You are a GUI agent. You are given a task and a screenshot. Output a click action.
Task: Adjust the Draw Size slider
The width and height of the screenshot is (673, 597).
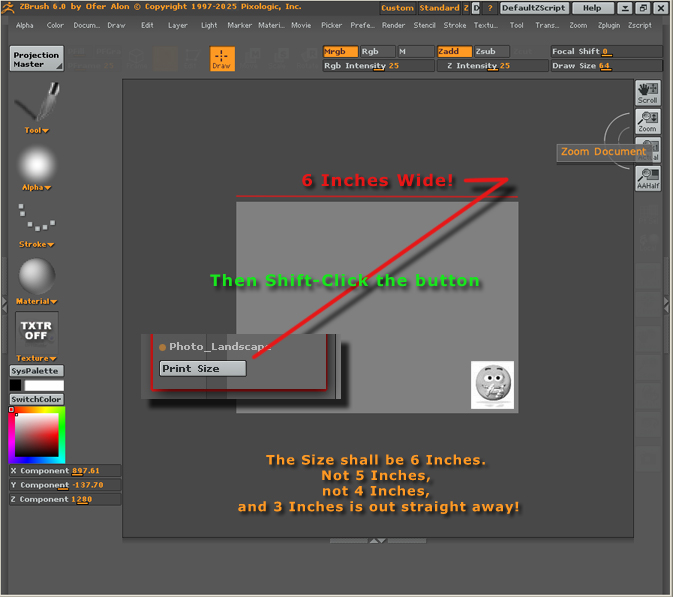pos(606,66)
